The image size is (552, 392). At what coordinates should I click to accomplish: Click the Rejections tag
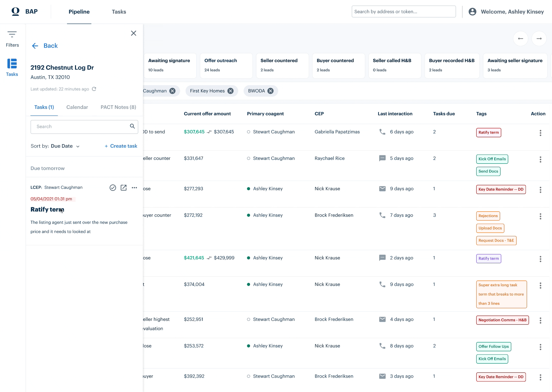488,216
